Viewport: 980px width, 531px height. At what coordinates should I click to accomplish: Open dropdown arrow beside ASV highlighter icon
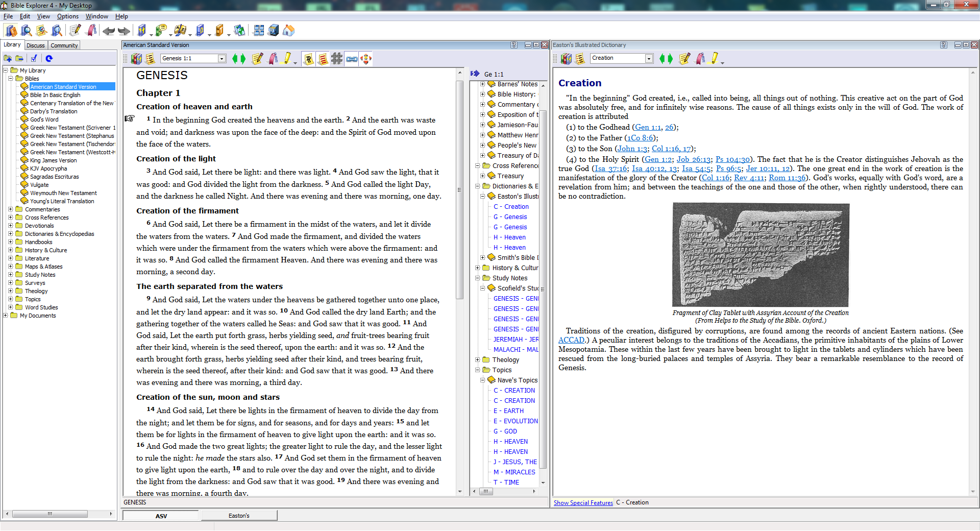(295, 63)
